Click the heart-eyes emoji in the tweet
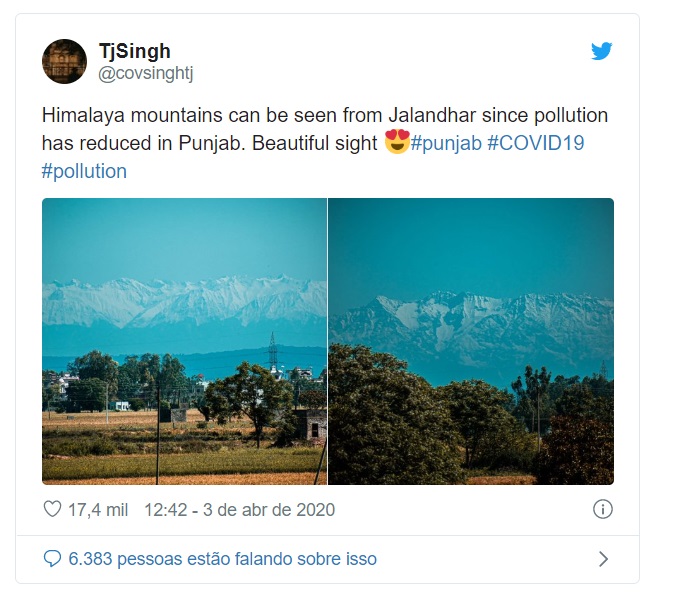 click(x=396, y=143)
